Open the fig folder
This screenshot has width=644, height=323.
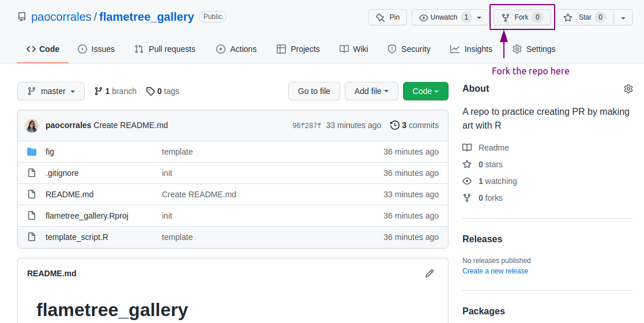click(50, 152)
